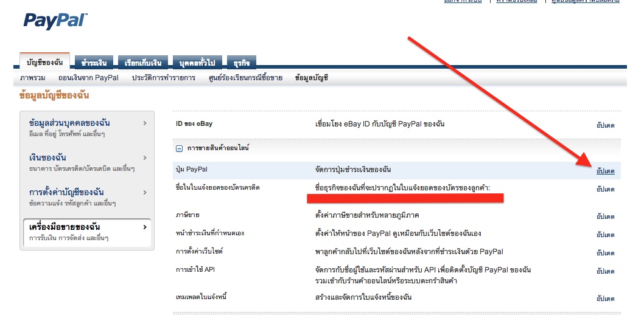Click description ตั้งค่าภาษีขายสำหรับหลายภูมิภาค
Screen dimensions: 644x315
click(x=367, y=215)
